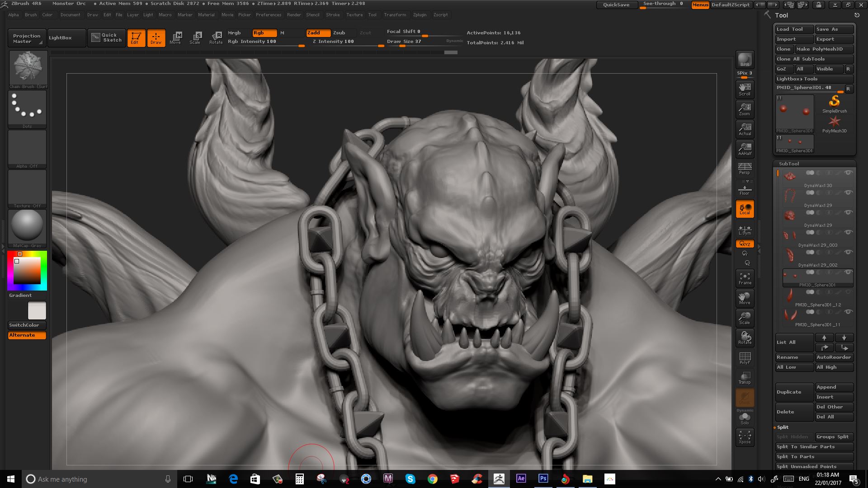Move subtool up with arrow
Viewport: 868px width, 488px height.
[x=824, y=338]
